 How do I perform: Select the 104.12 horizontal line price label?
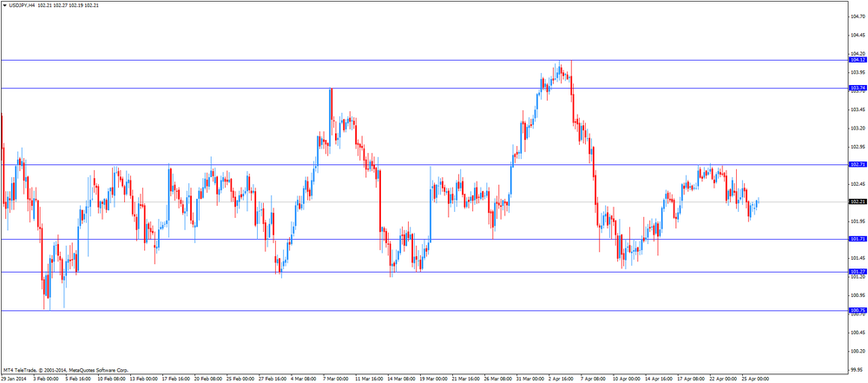[858, 59]
